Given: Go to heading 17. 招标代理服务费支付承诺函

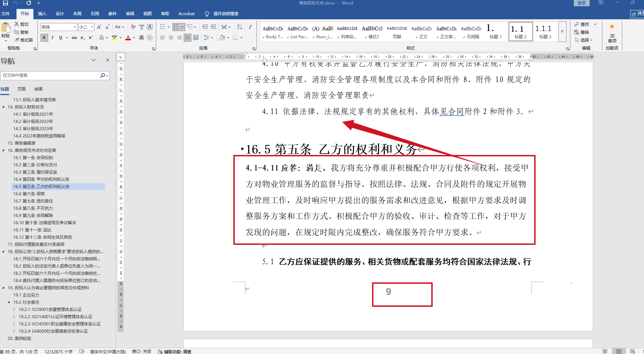Looking at the screenshot, I should pyautogui.click(x=36, y=244).
